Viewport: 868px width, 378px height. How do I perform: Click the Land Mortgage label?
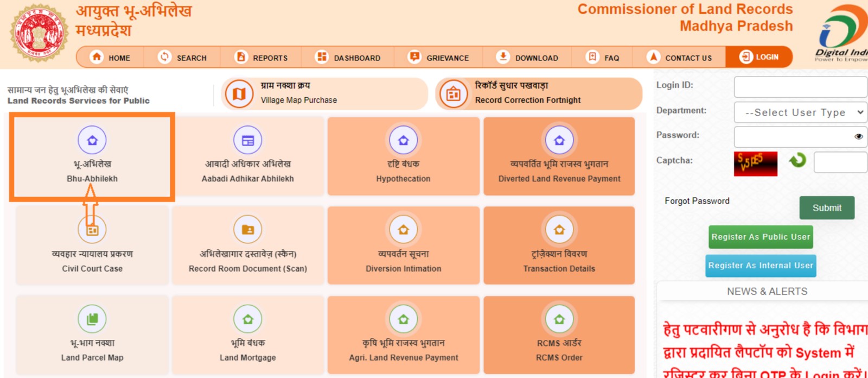point(248,358)
